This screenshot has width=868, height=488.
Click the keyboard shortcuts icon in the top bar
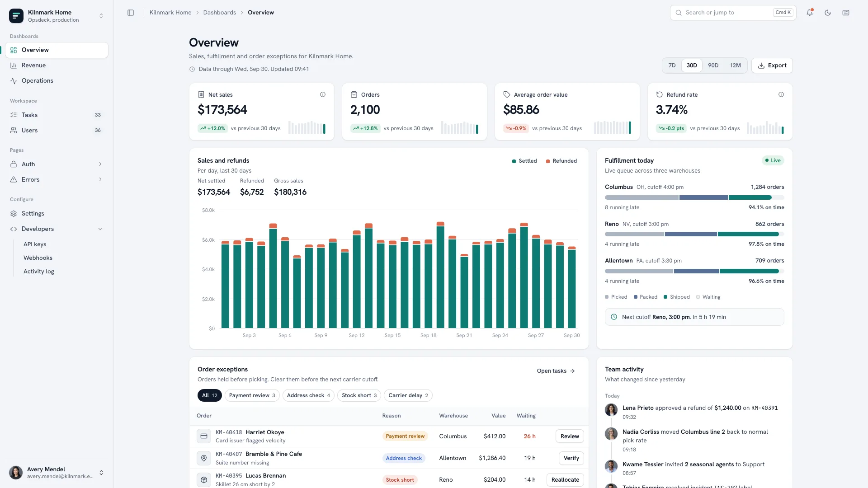[846, 13]
